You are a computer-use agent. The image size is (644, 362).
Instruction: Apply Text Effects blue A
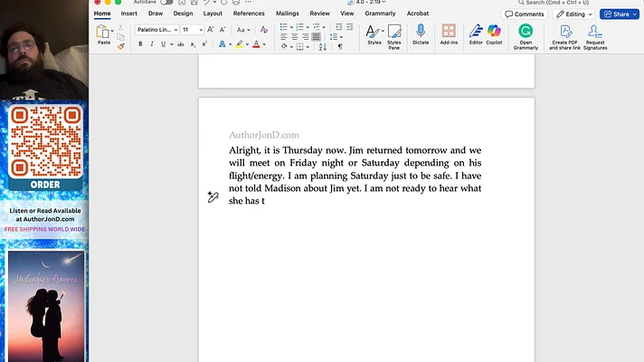pyautogui.click(x=222, y=44)
